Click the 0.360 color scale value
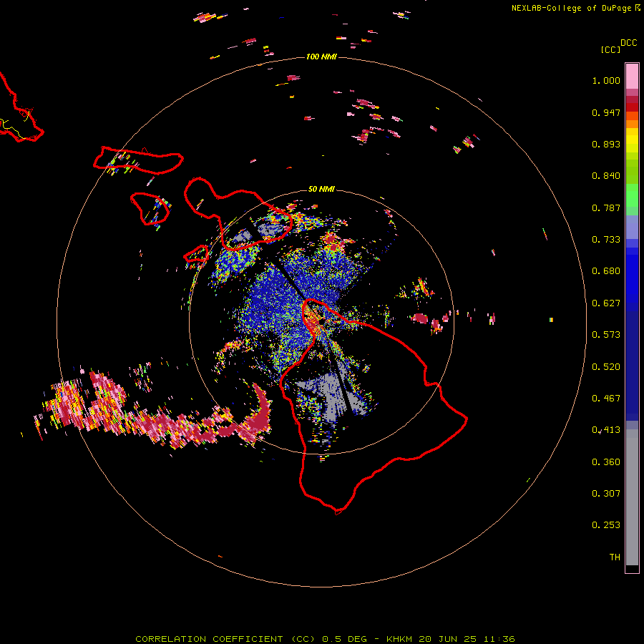 pyautogui.click(x=606, y=462)
